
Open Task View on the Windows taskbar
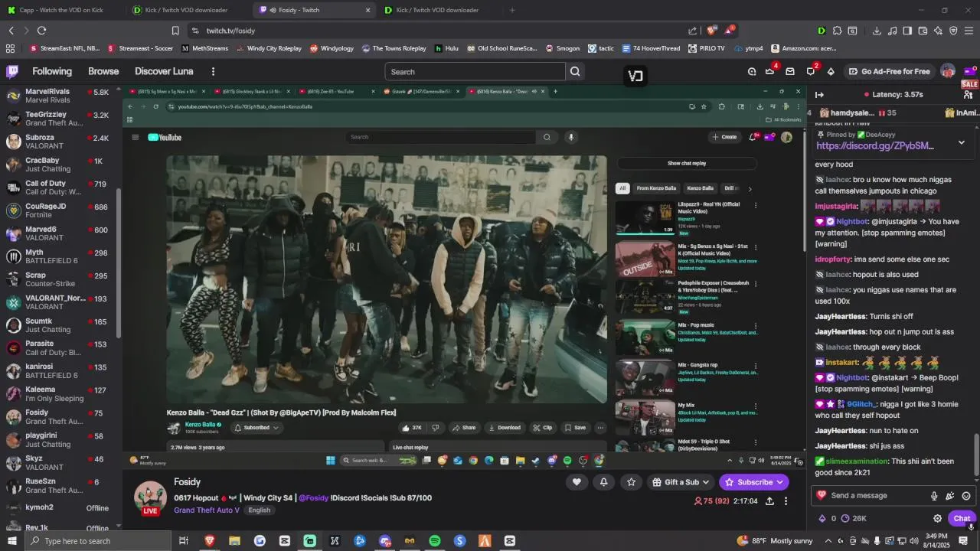pos(184,541)
